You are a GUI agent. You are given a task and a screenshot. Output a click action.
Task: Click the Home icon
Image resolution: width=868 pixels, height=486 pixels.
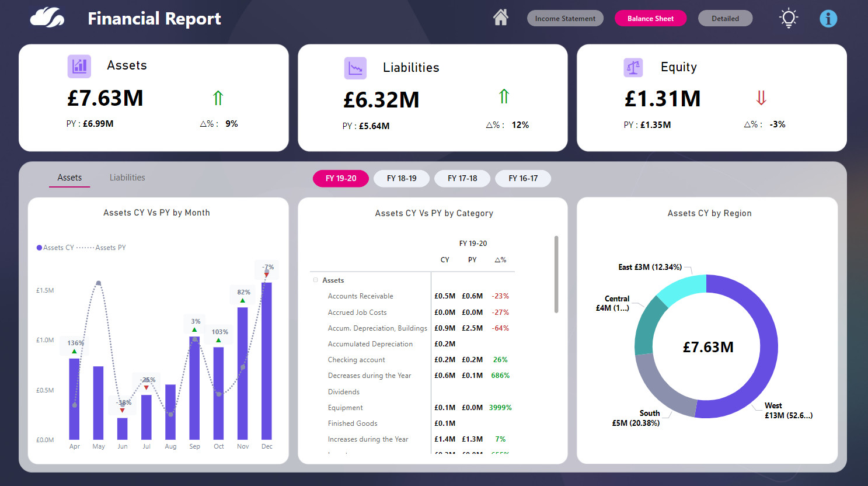click(x=500, y=18)
